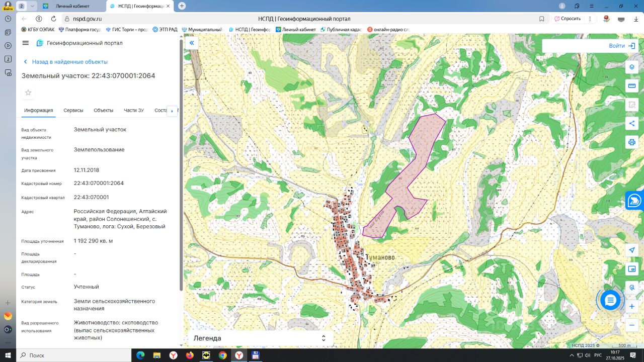Open the Yandex home button

39,19
